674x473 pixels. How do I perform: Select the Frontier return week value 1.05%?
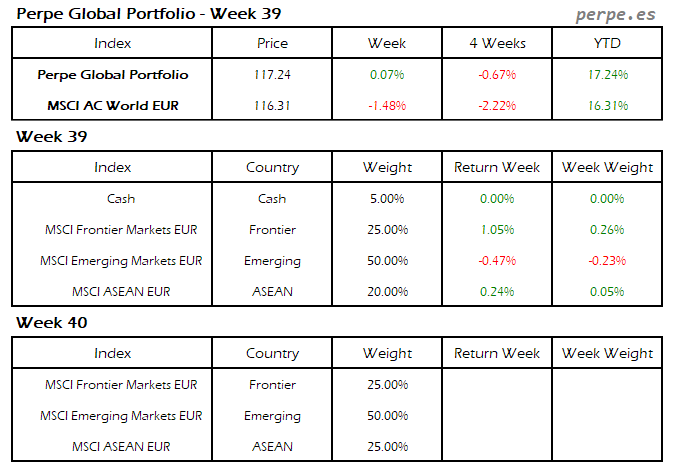click(497, 230)
